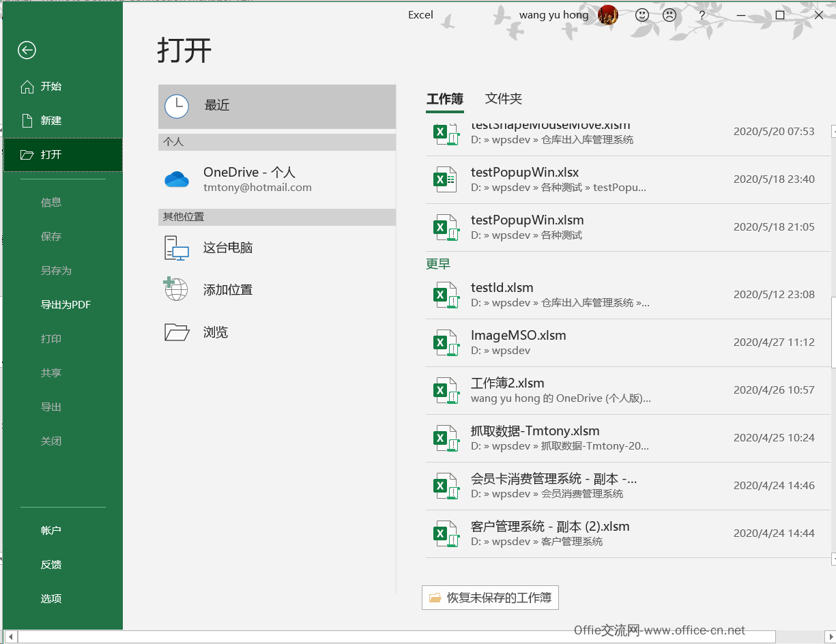Select the 最近 location
This screenshot has height=644, width=836.
point(277,106)
